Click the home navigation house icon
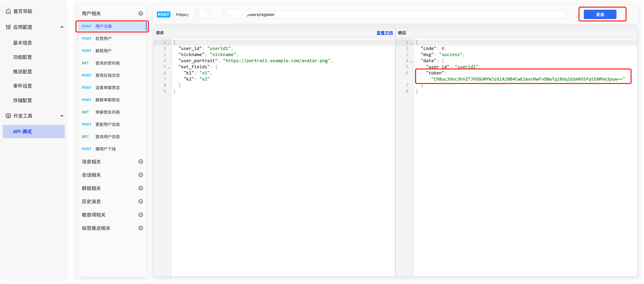 [8, 11]
